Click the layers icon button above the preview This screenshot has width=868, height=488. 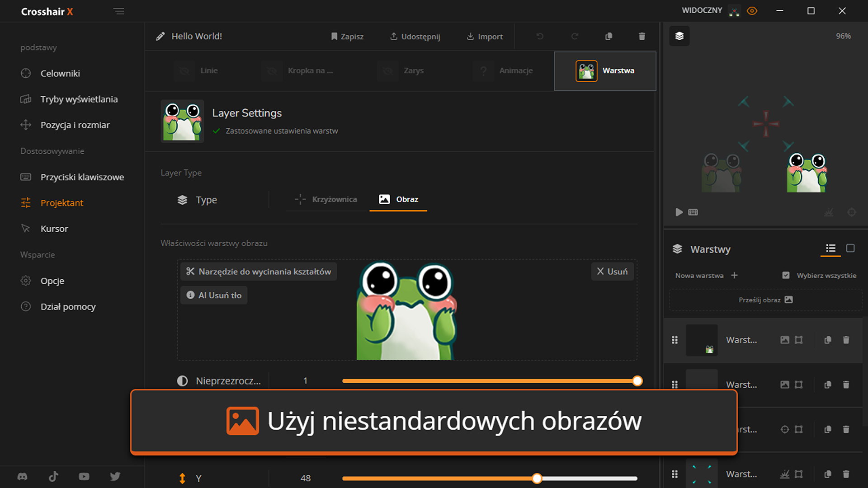click(x=679, y=36)
